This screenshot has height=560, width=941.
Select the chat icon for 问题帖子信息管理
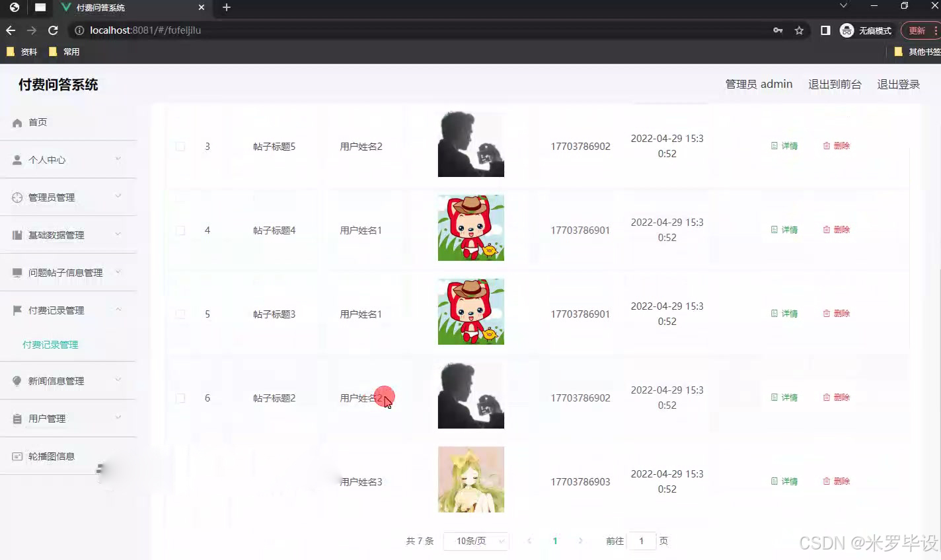[x=17, y=272]
